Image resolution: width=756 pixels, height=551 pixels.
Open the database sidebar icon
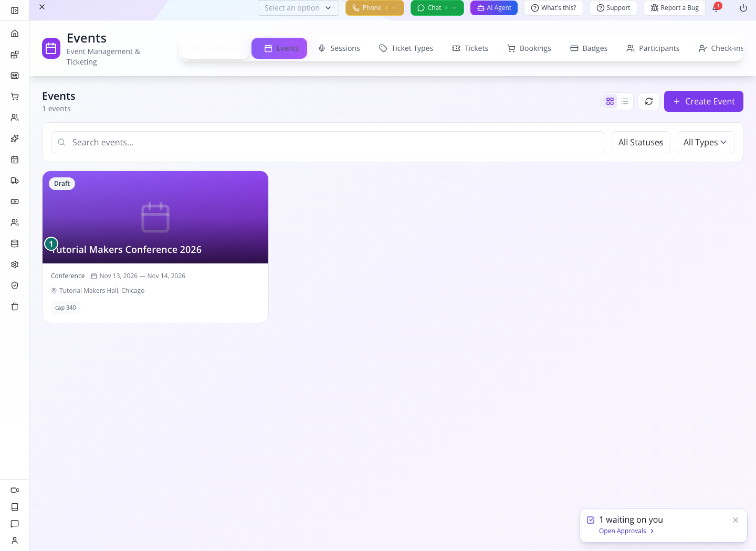click(15, 243)
